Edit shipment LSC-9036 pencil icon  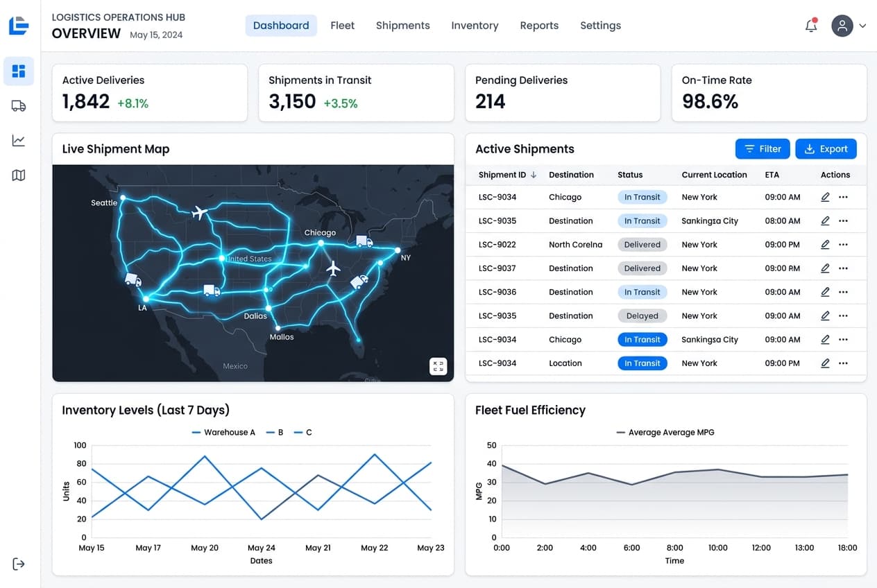coord(825,292)
